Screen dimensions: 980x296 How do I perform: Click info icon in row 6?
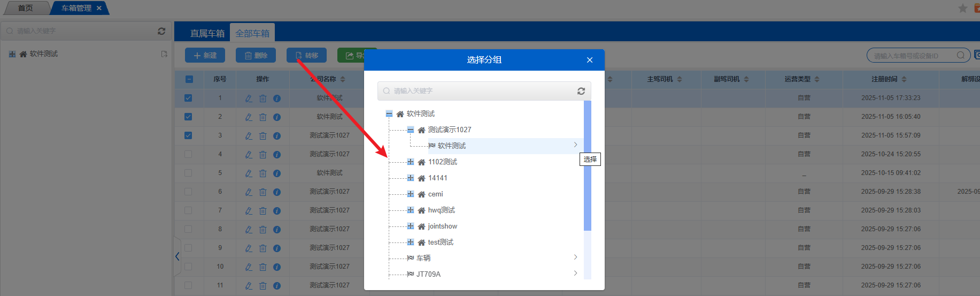[x=277, y=192]
